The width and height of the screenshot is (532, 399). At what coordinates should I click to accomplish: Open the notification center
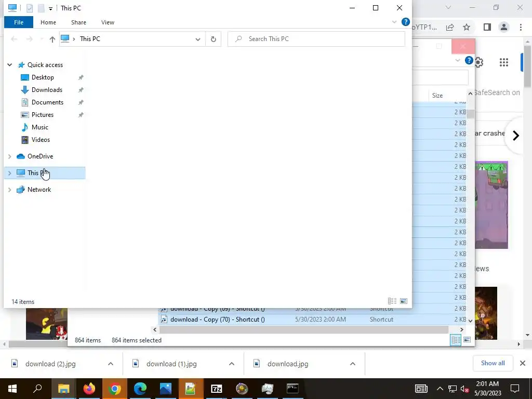pyautogui.click(x=515, y=389)
